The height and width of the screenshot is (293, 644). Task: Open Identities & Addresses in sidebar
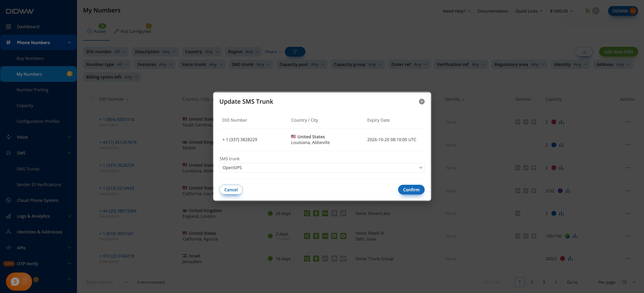coord(40,232)
